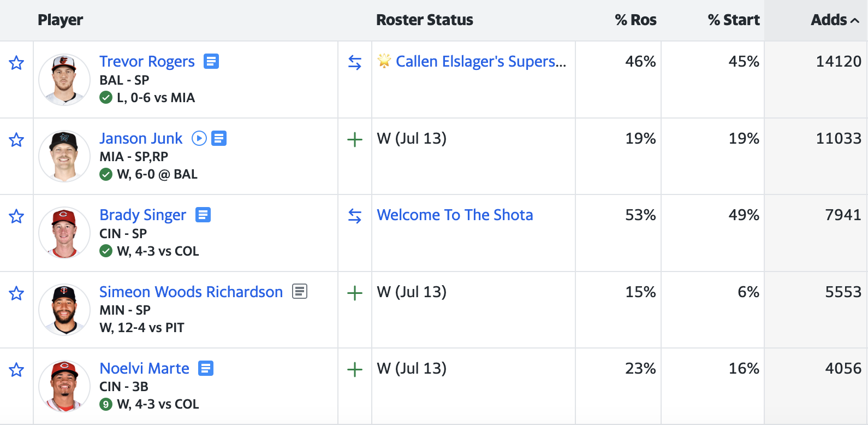Play Janson Junk video highlight

click(x=199, y=138)
